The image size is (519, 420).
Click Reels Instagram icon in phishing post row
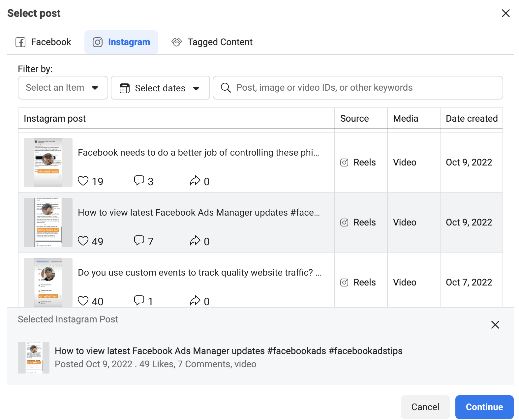[344, 163]
